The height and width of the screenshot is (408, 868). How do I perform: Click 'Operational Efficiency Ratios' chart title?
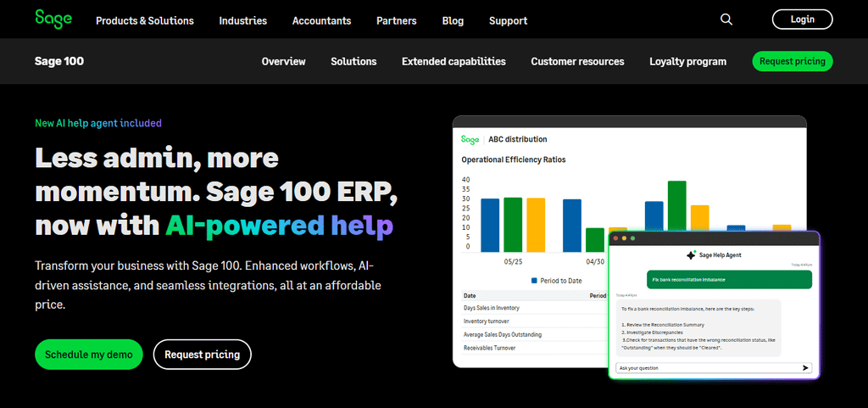point(514,159)
